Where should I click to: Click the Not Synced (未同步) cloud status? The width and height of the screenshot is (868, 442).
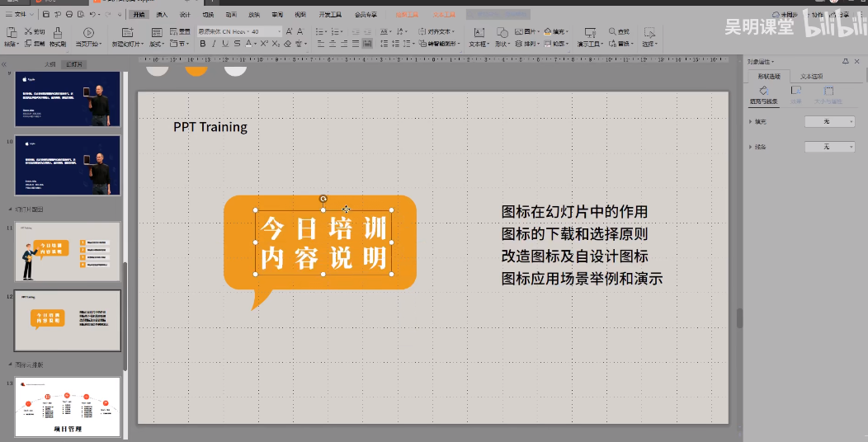pyautogui.click(x=785, y=15)
